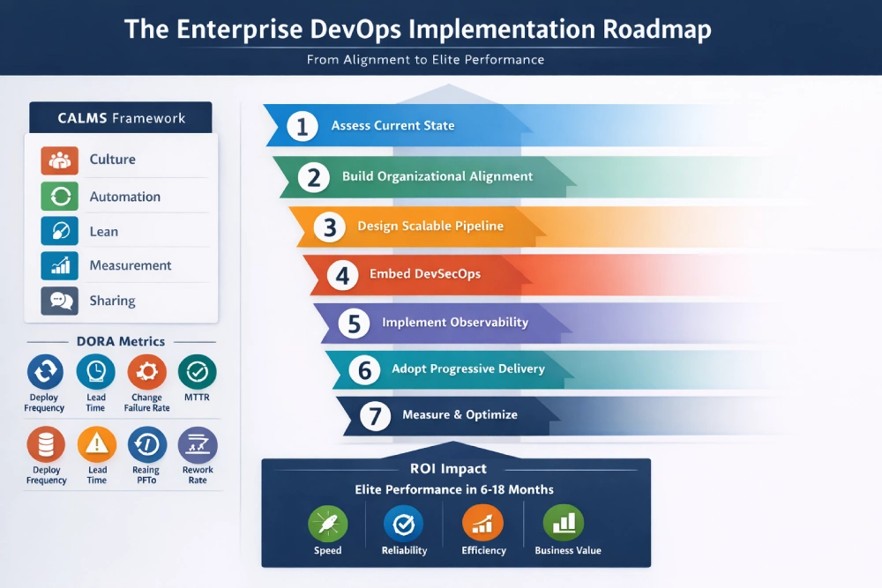Select the Culture team icon
This screenshot has width=882, height=588.
(x=61, y=160)
